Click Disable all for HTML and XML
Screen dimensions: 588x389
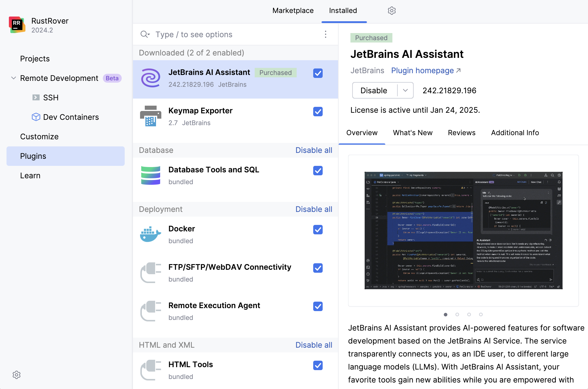(314, 345)
